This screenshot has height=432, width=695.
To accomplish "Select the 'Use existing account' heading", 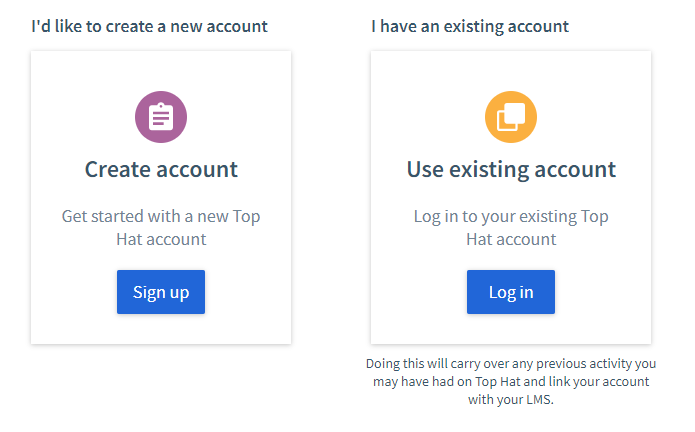I will pyautogui.click(x=511, y=169).
